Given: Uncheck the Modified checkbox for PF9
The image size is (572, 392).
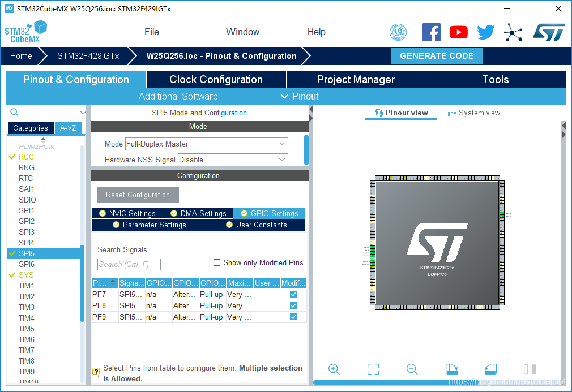Looking at the screenshot, I should 293,317.
